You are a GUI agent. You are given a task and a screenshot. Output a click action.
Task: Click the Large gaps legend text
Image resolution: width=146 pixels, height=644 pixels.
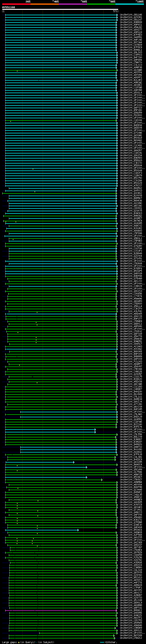[x=10, y=642]
